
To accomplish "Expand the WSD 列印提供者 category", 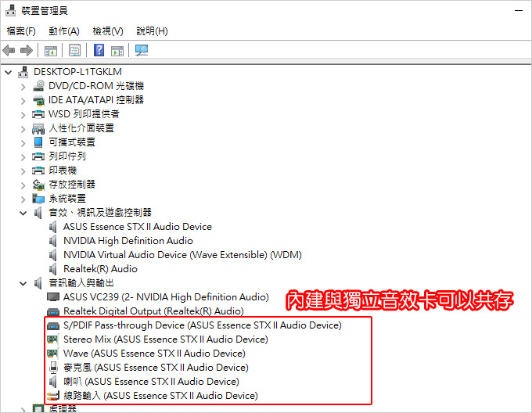I will (x=23, y=115).
